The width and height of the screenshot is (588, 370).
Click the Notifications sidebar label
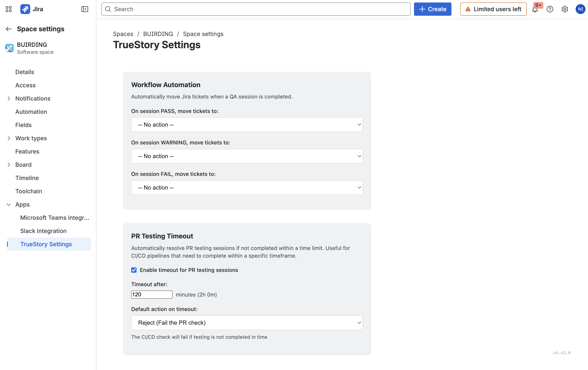pos(33,99)
